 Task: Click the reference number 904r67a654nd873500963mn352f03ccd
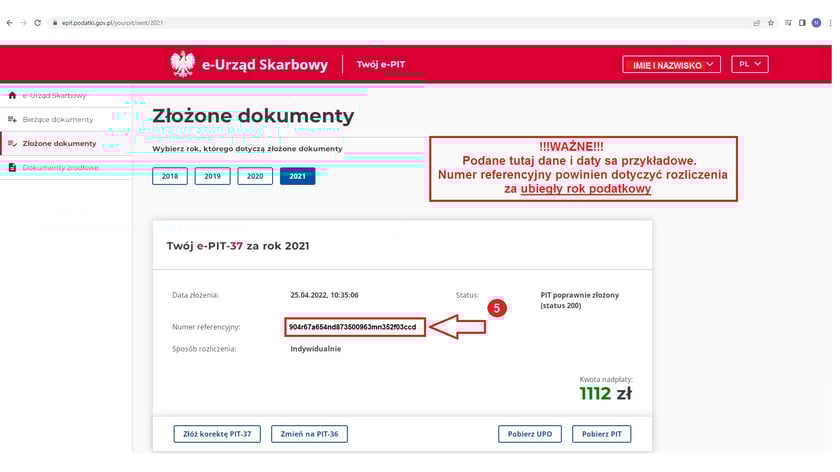coord(352,327)
